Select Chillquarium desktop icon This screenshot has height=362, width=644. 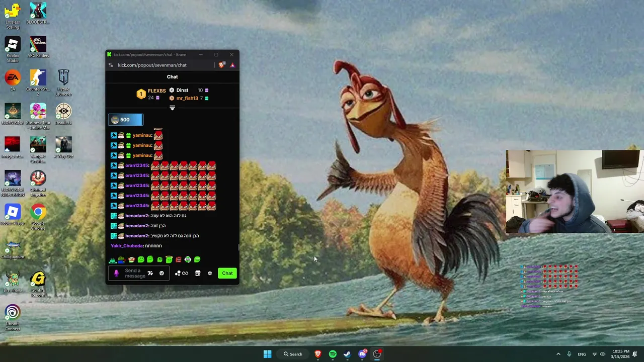point(13,249)
